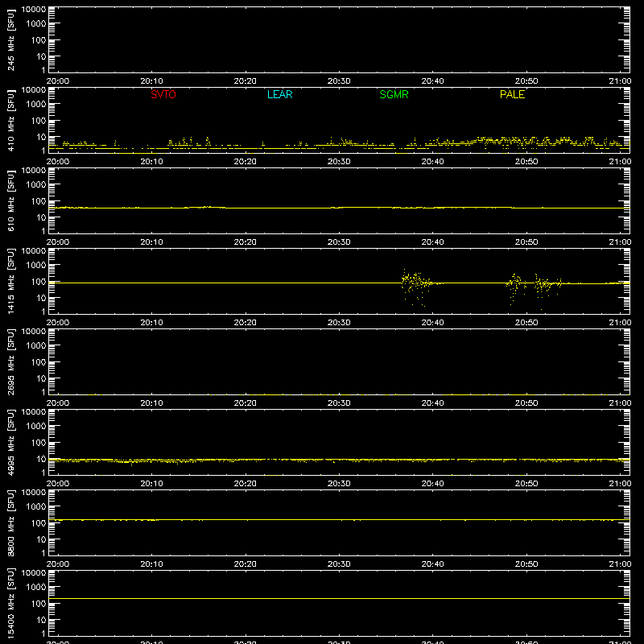
Task: Click the 21:00 label under the 4995 MHz panel
Action: [620, 484]
